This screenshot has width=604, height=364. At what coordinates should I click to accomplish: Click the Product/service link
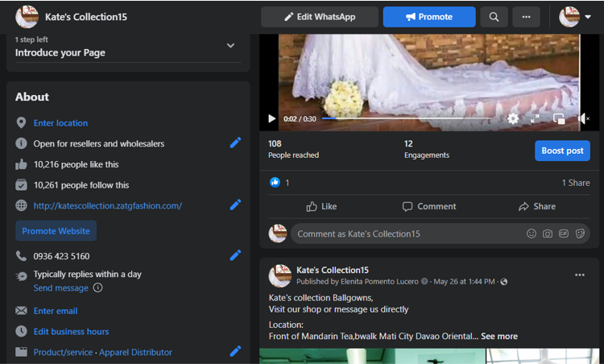click(63, 352)
